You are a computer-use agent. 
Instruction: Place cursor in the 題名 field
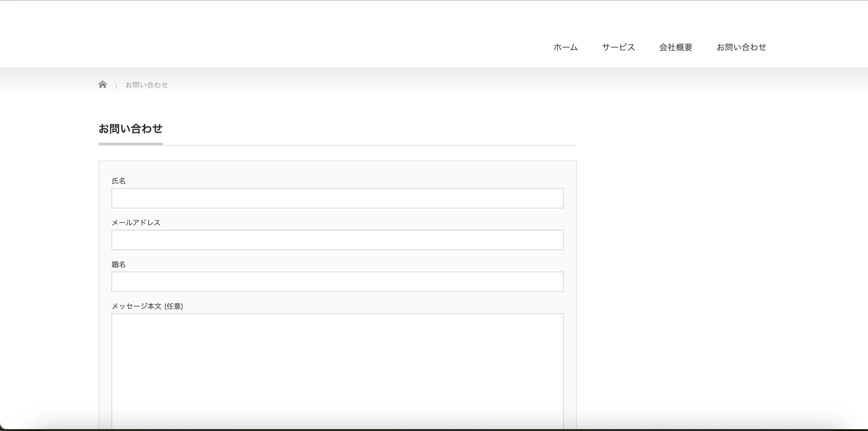(x=337, y=282)
